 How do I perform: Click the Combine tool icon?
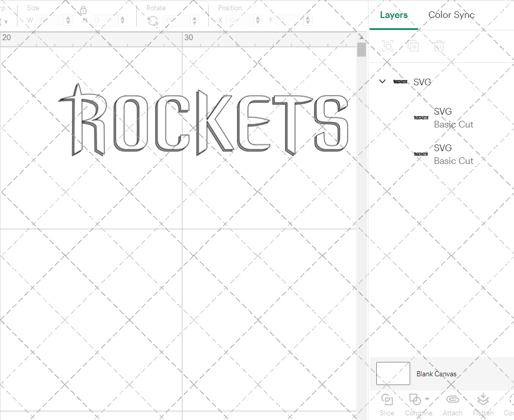(x=415, y=399)
